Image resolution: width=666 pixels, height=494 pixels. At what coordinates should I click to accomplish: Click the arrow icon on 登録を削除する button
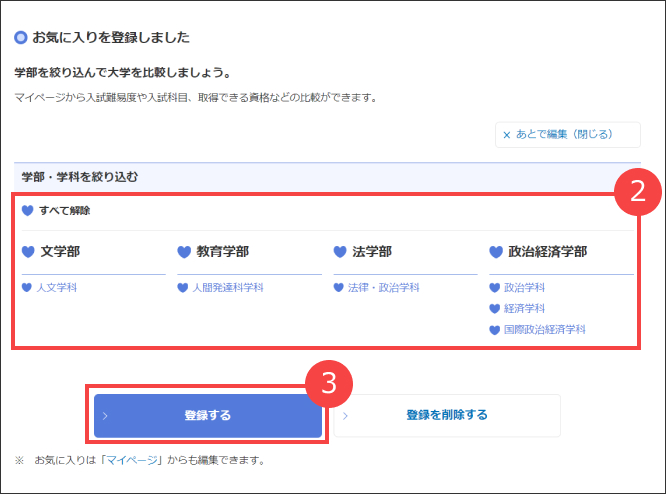(x=345, y=415)
